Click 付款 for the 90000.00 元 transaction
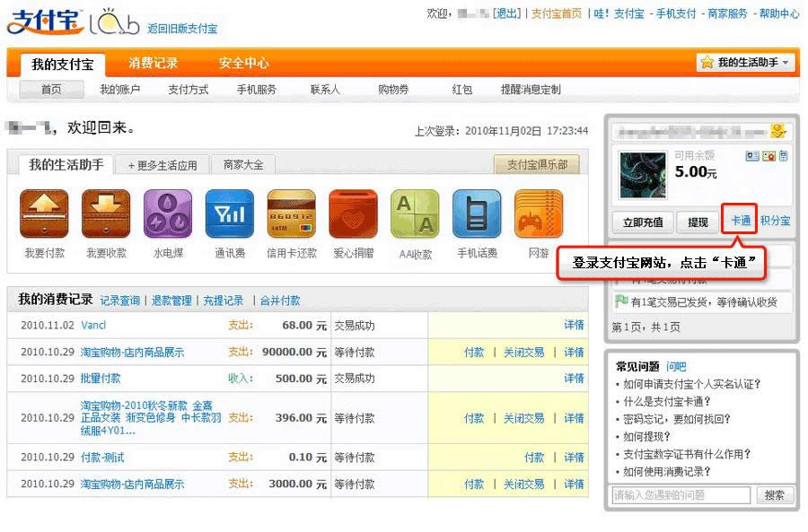Image resolution: width=808 pixels, height=532 pixels. (x=474, y=353)
